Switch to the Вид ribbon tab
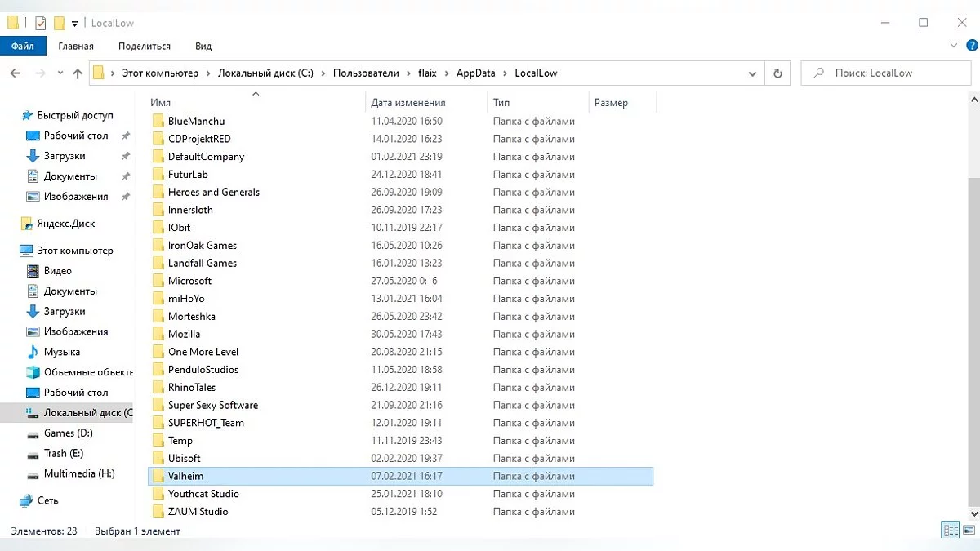 pos(203,47)
